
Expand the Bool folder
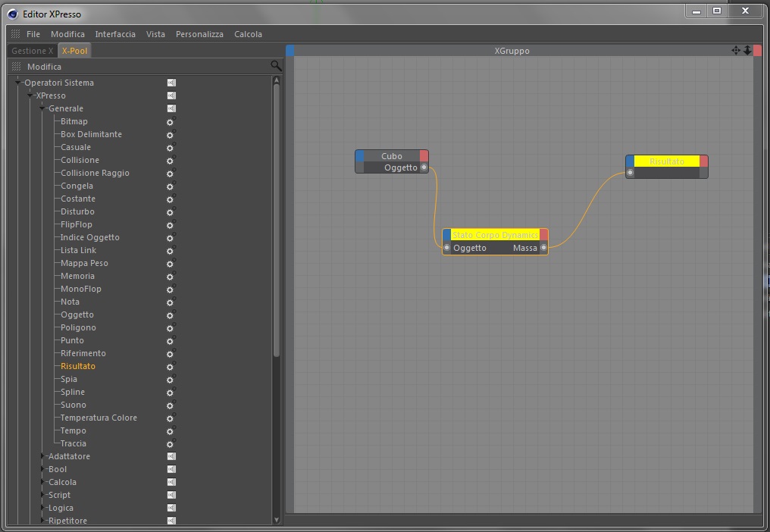point(42,469)
